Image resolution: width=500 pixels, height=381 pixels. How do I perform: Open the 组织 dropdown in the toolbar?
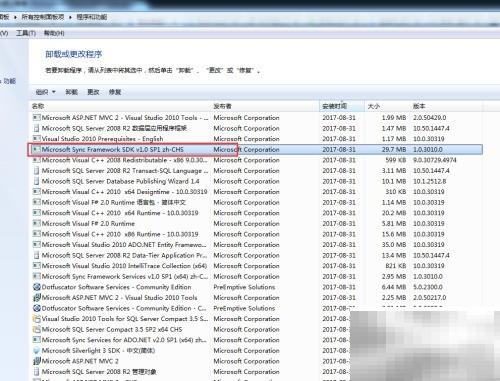[x=46, y=92]
